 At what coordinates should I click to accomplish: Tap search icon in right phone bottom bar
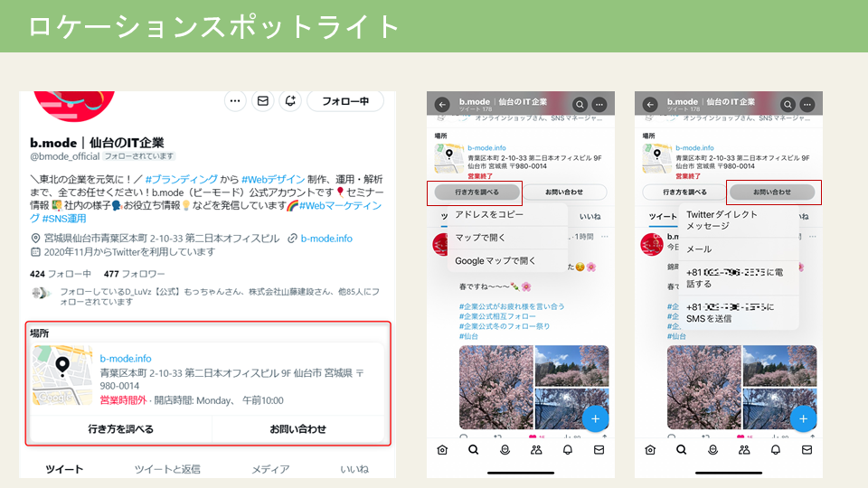(682, 450)
